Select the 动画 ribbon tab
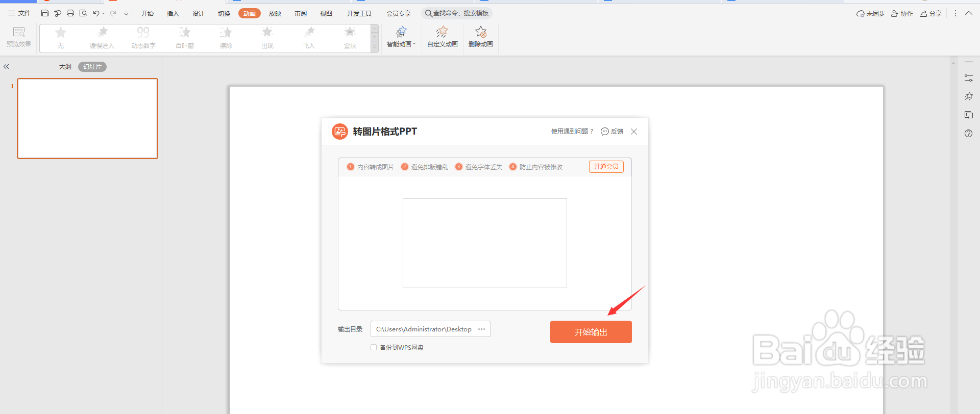 tap(250, 14)
